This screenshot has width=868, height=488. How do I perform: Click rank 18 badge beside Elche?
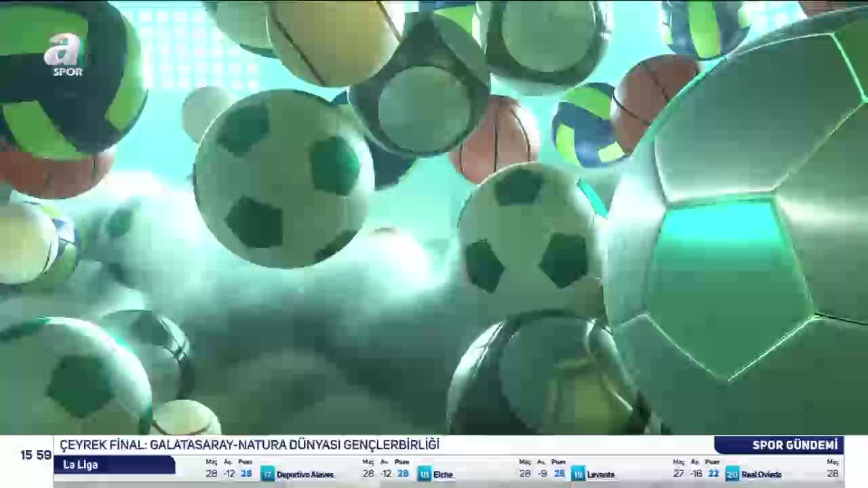point(425,474)
